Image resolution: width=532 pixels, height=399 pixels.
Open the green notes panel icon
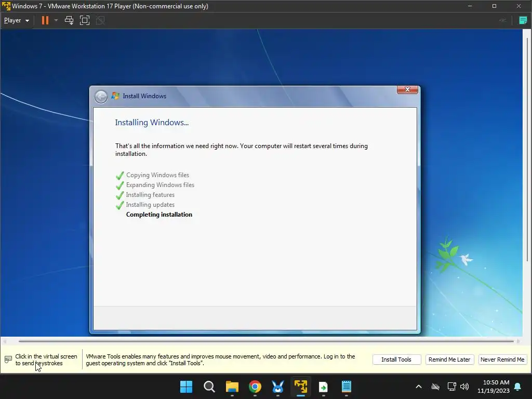(523, 20)
